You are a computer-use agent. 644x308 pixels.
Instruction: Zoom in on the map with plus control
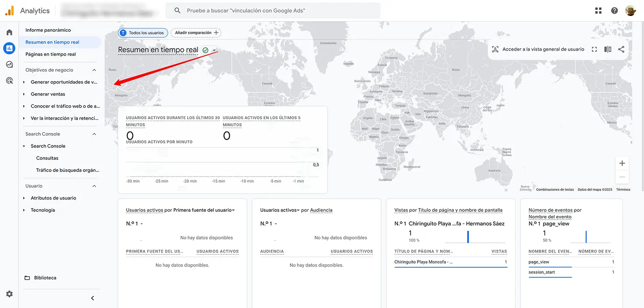622,163
